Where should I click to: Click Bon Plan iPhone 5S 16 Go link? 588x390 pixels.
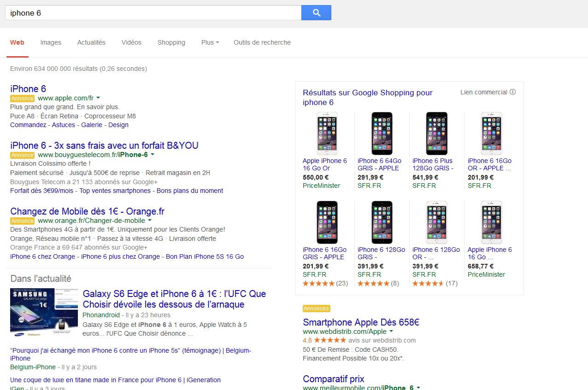(x=205, y=256)
